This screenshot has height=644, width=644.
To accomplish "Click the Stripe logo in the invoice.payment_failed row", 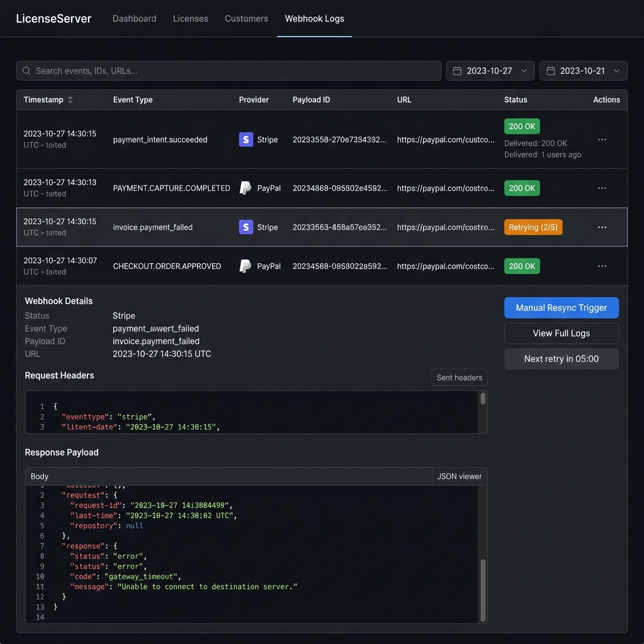I will pyautogui.click(x=246, y=227).
